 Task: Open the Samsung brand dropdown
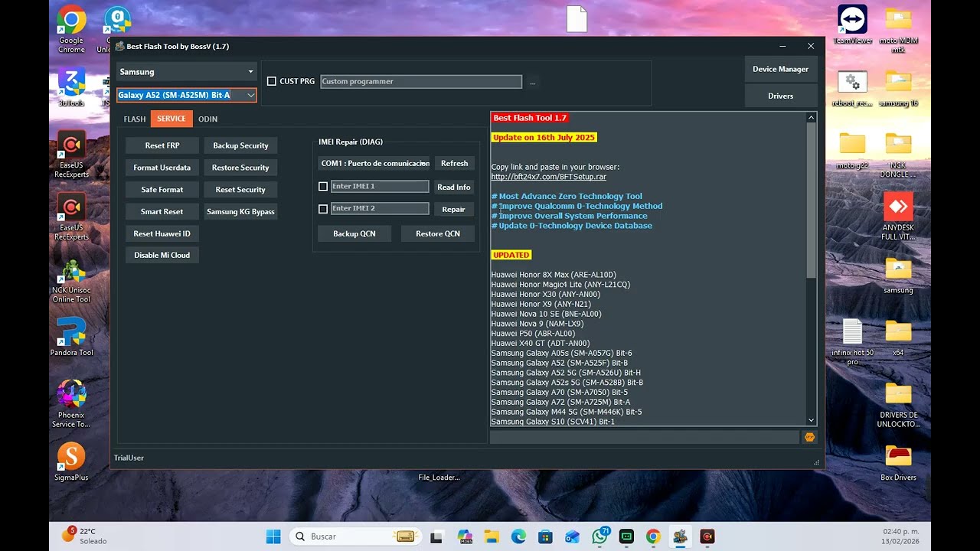186,72
